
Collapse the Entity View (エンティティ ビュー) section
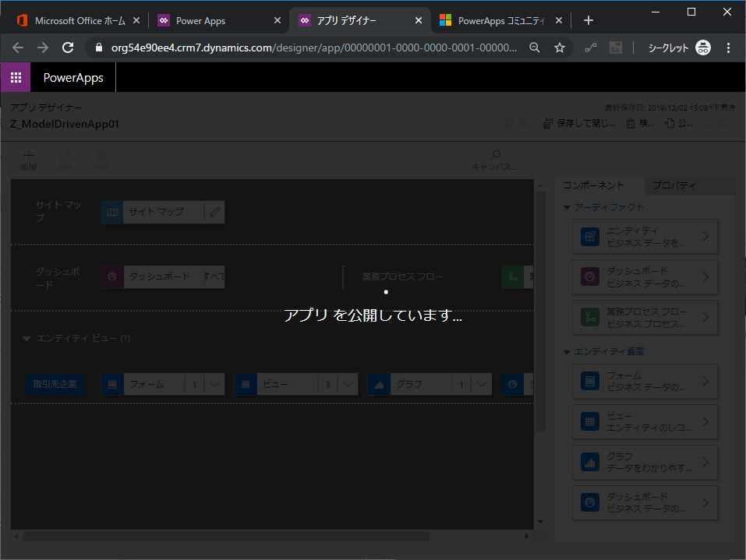click(x=27, y=339)
